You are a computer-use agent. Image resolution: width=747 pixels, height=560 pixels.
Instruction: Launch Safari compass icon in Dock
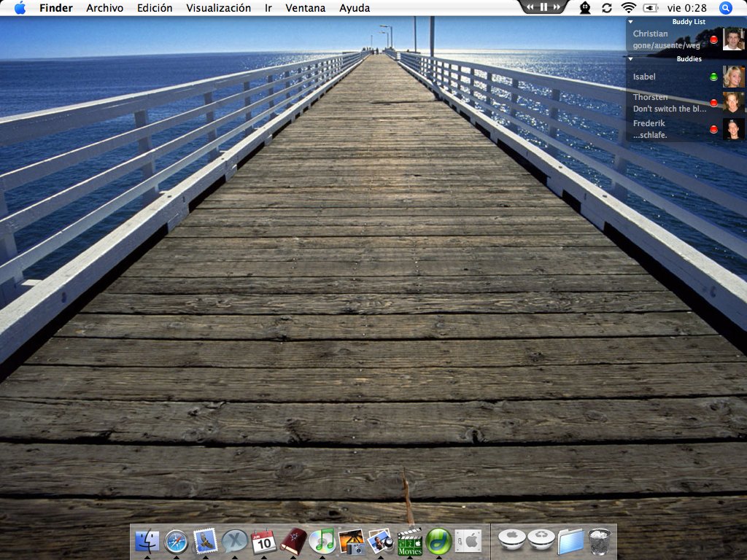click(177, 542)
